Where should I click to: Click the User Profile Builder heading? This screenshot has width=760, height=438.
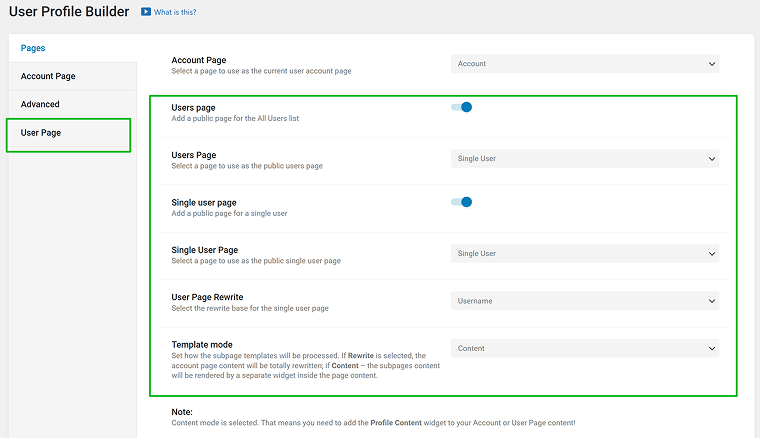pos(69,12)
